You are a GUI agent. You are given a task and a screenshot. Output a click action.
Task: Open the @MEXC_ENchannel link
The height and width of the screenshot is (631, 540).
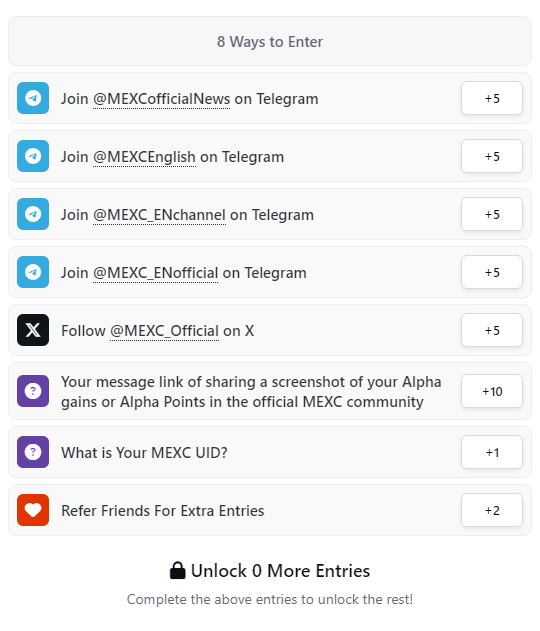[x=159, y=215]
